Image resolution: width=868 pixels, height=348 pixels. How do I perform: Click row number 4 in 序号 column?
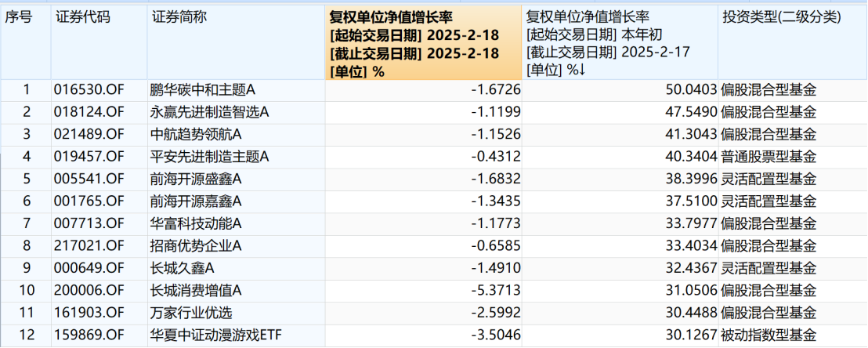(26, 157)
